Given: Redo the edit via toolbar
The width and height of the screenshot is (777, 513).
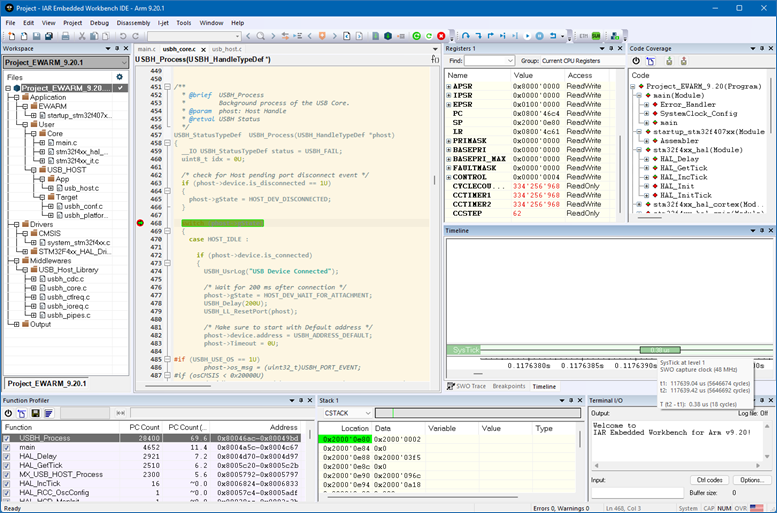Looking at the screenshot, I should 135,36.
